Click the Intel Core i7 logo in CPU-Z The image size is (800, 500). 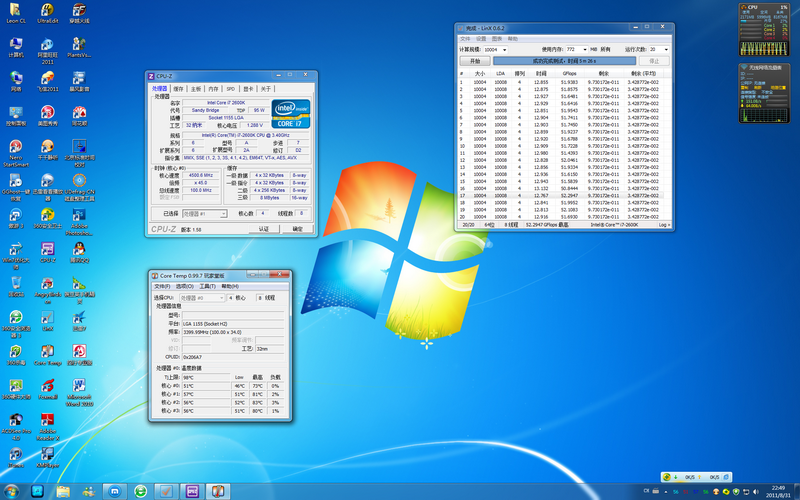(291, 113)
